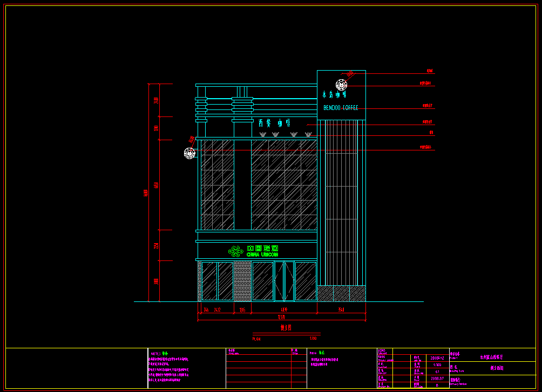Select the CHINA UNICOM green text
Viewport: 542px width, 392px height.
[x=262, y=255]
